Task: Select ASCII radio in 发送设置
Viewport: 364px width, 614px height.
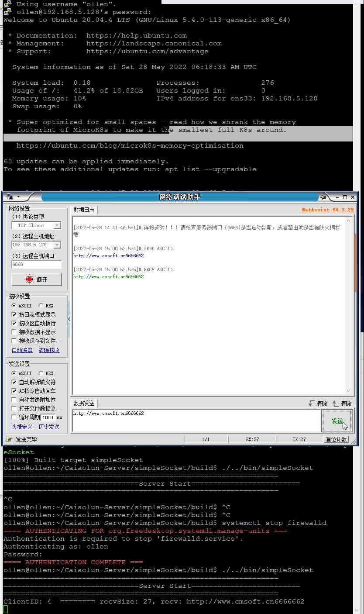Action: point(14,373)
